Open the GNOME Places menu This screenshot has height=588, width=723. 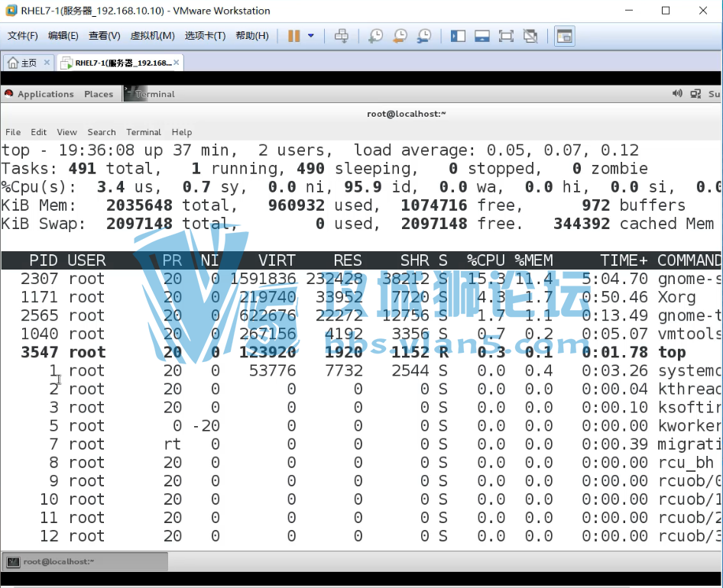click(99, 94)
